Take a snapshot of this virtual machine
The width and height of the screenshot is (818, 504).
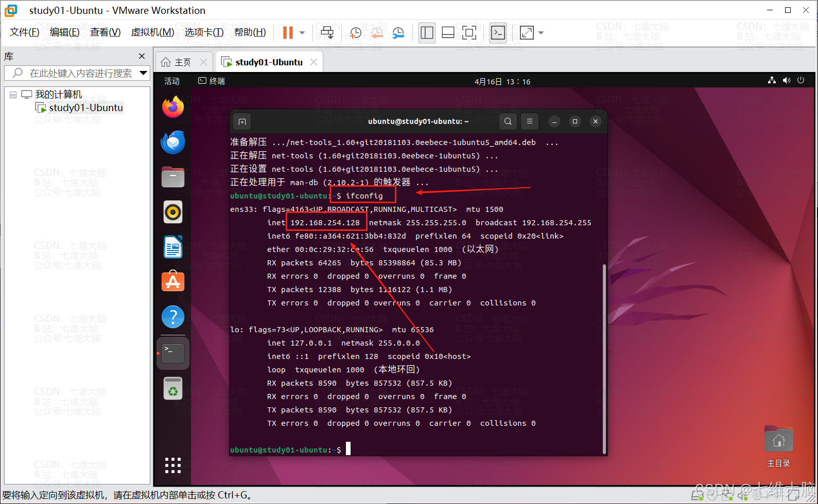tap(356, 33)
